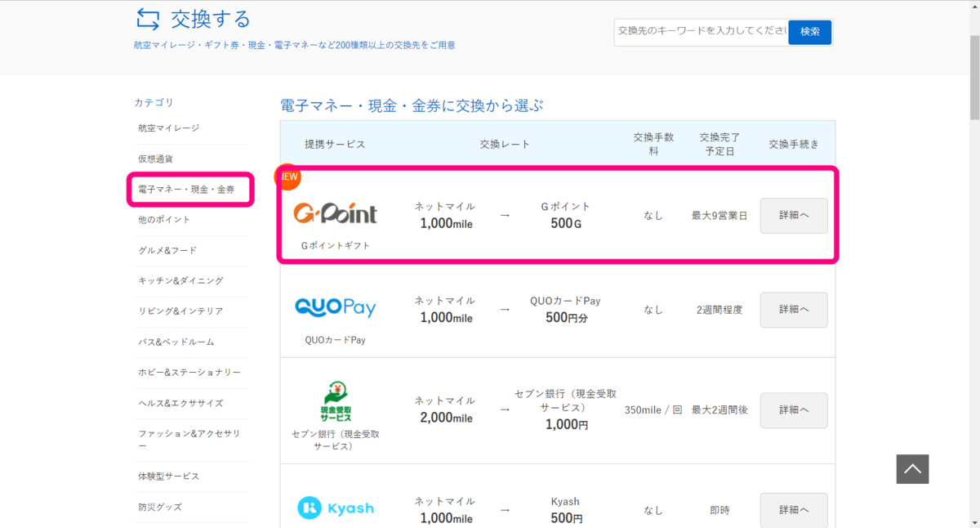Image resolution: width=980 pixels, height=528 pixels.
Task: Click the 最大9営業日 completion value
Action: pos(719,216)
